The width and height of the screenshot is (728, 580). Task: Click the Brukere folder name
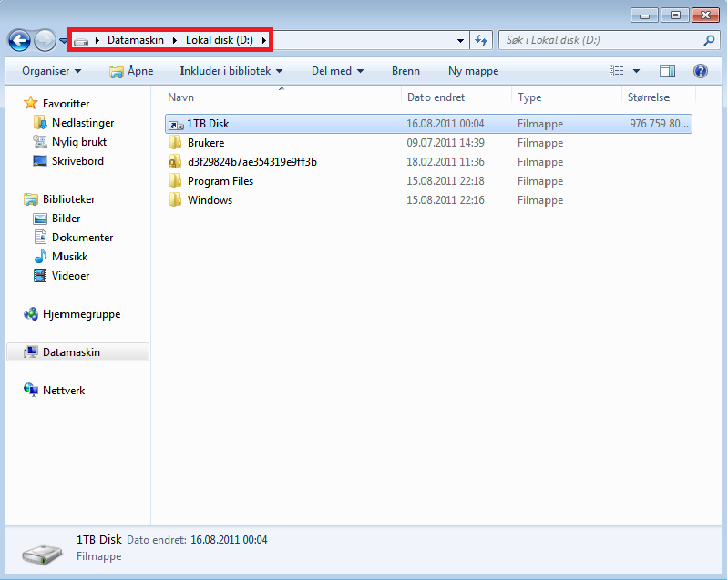[206, 143]
